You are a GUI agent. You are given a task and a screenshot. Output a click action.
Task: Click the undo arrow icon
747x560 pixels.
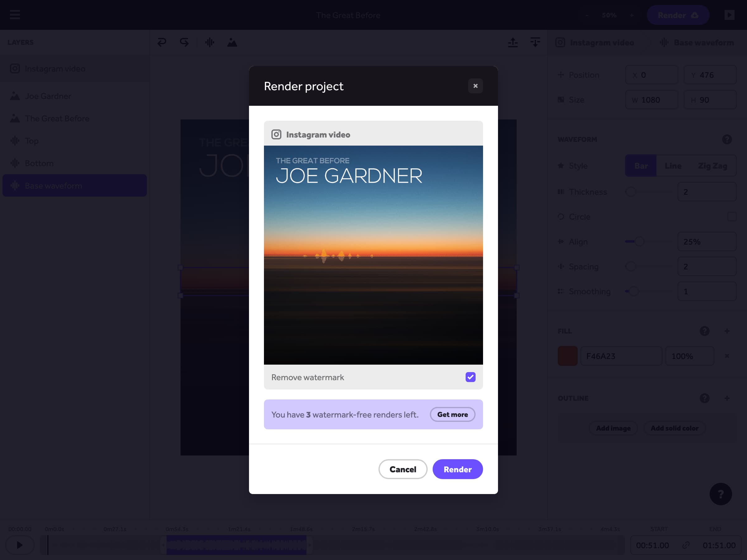tap(162, 42)
